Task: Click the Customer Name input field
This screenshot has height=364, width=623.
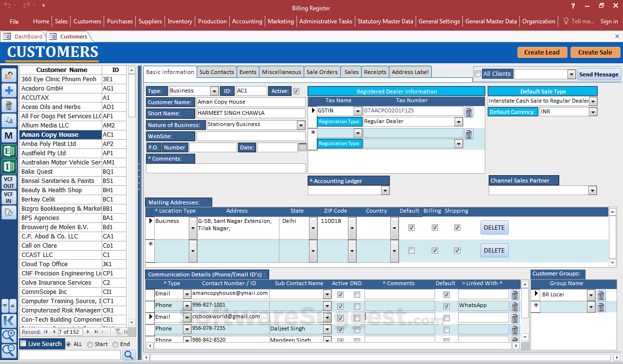Action: tap(251, 102)
